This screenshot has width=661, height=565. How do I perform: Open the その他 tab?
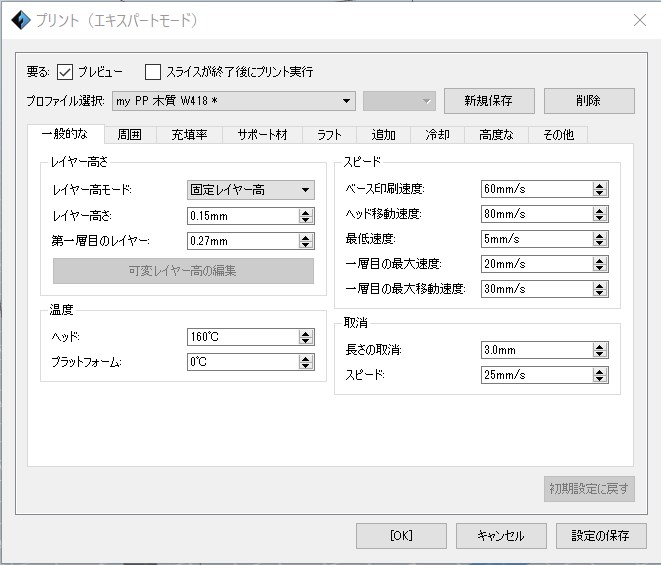[558, 135]
